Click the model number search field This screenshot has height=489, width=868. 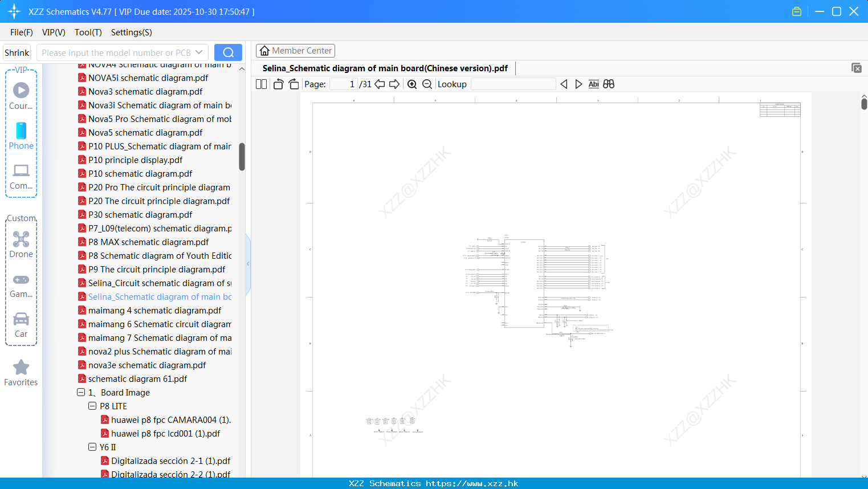[x=116, y=52]
